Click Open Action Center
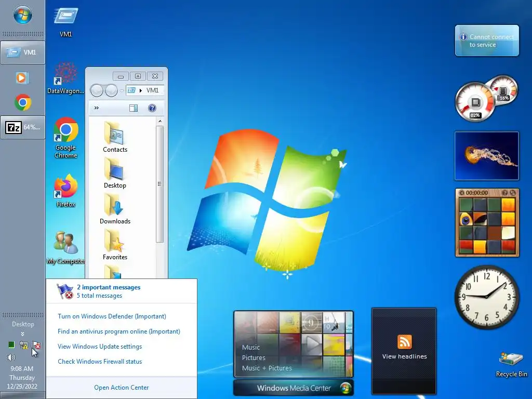Image resolution: width=532 pixels, height=399 pixels. (x=122, y=388)
